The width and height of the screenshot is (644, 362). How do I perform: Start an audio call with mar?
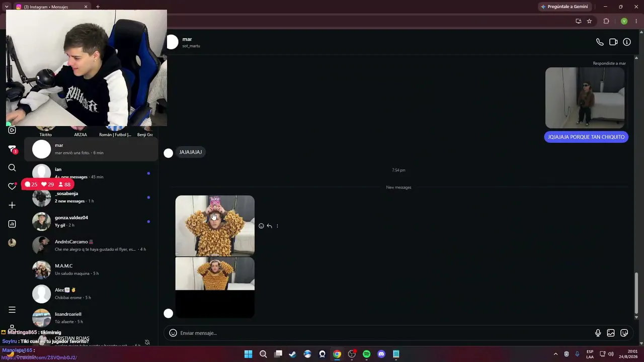point(600,42)
